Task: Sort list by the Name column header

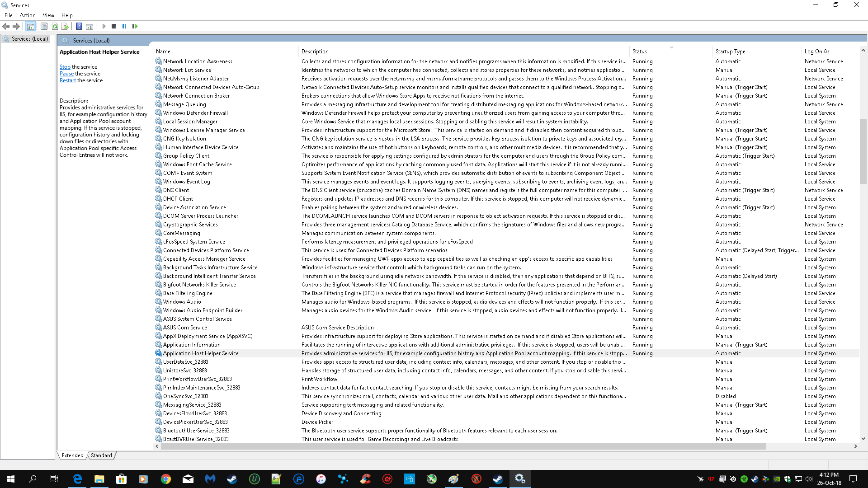Action: point(163,52)
